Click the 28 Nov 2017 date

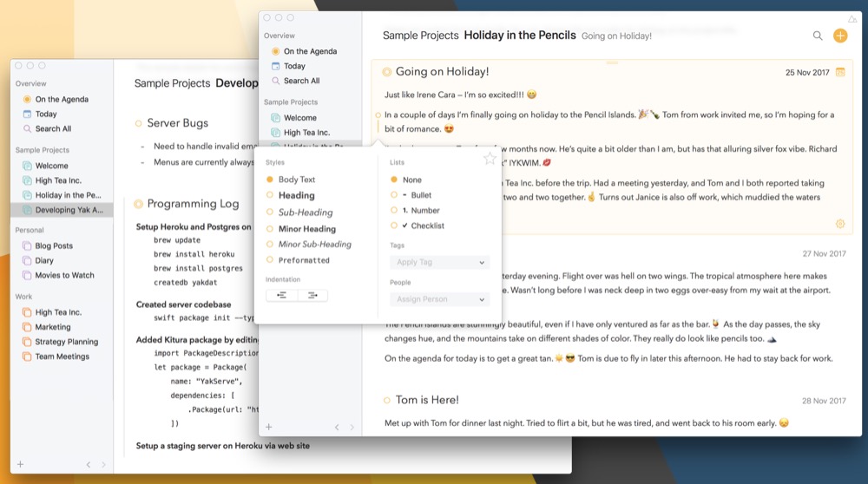tap(824, 401)
